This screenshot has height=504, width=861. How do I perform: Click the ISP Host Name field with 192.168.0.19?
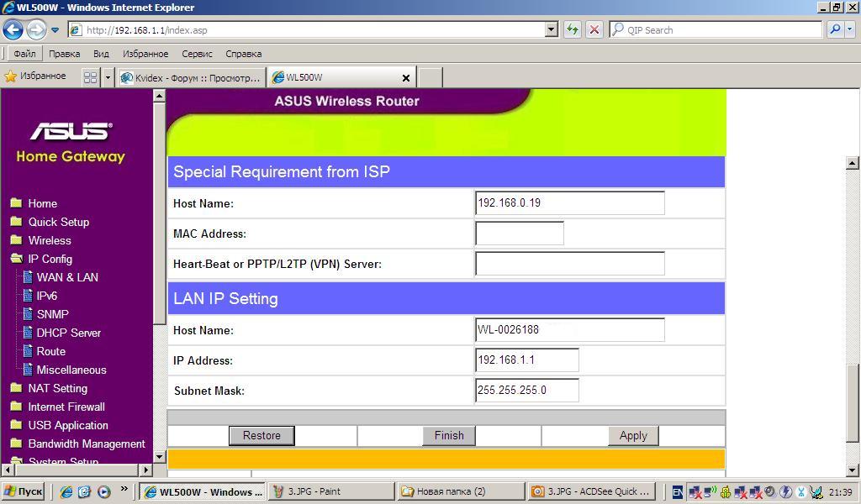(x=570, y=203)
